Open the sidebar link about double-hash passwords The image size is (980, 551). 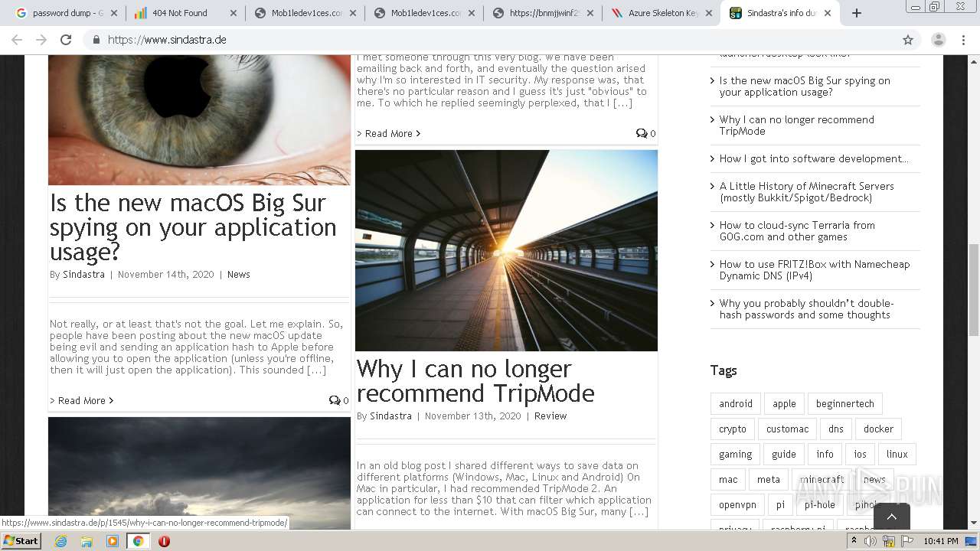point(806,309)
